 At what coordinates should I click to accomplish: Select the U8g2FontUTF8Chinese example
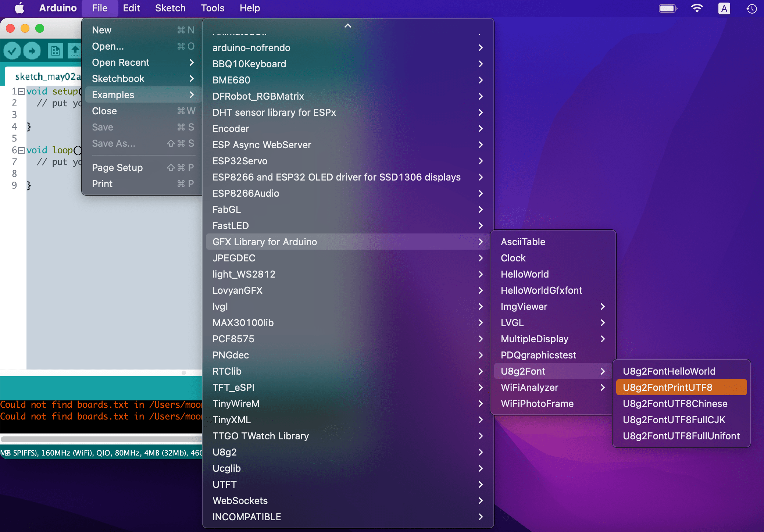point(675,403)
